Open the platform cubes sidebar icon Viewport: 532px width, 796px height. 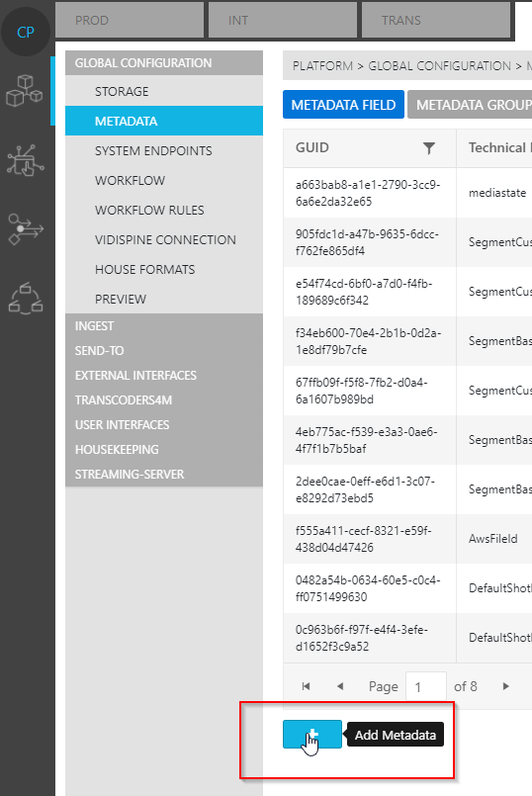(x=25, y=91)
